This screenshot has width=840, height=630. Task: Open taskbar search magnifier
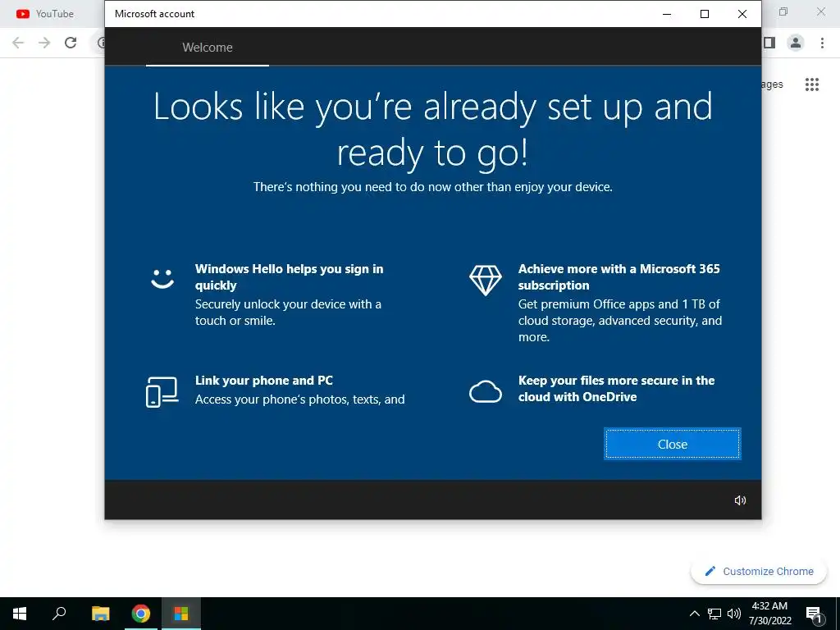coord(59,614)
